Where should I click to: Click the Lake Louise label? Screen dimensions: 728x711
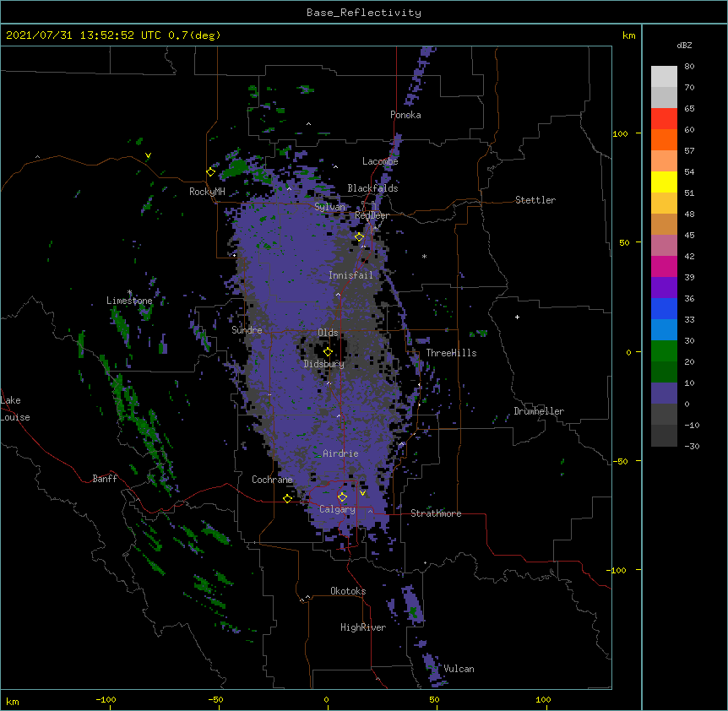click(x=15, y=409)
